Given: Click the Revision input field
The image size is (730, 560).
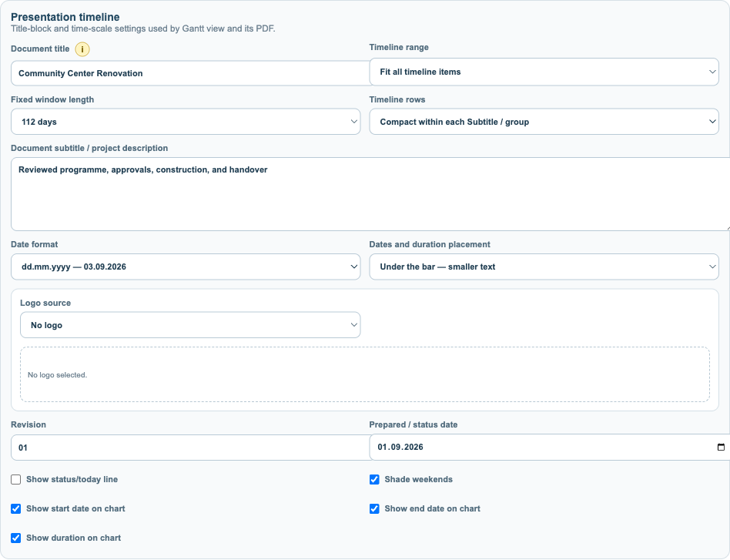Looking at the screenshot, I should 190,448.
